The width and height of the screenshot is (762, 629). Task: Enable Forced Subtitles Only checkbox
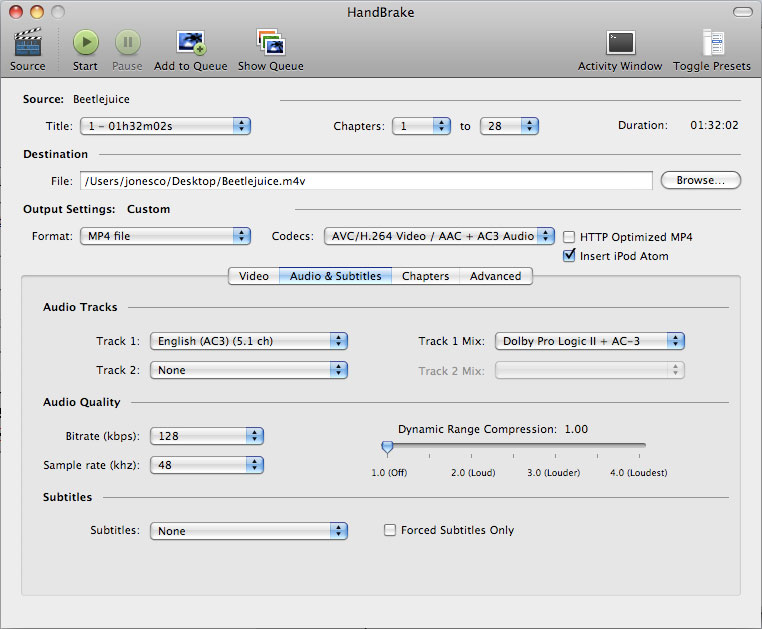pyautogui.click(x=390, y=530)
